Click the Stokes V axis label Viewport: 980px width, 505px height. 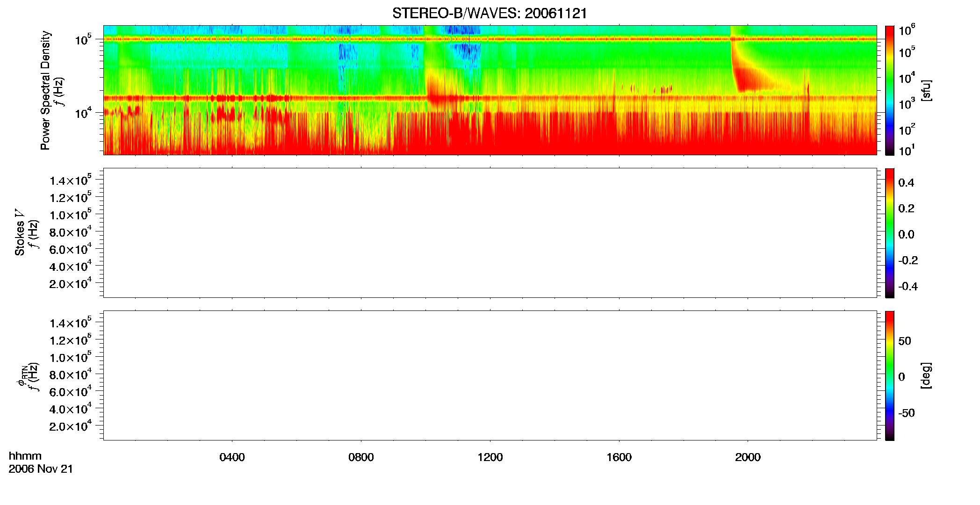point(20,232)
